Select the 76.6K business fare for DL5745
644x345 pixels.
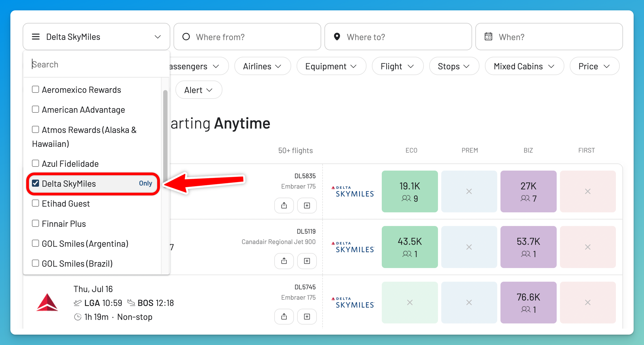pyautogui.click(x=528, y=303)
